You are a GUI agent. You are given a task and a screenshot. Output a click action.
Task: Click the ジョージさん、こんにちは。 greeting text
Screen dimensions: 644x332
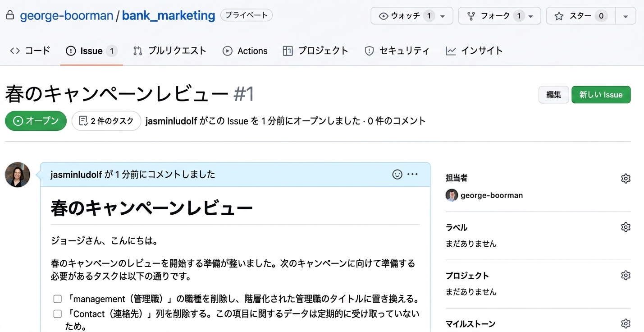pyautogui.click(x=104, y=241)
